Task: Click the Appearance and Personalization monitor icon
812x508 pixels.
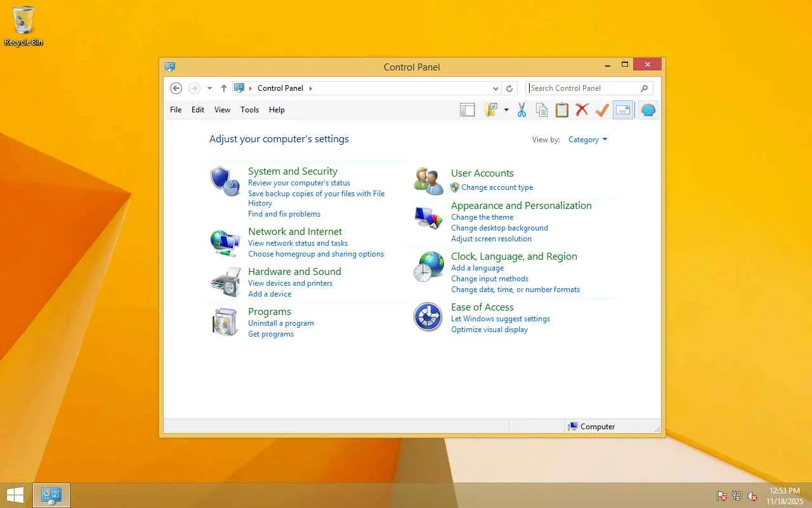Action: coord(428,218)
